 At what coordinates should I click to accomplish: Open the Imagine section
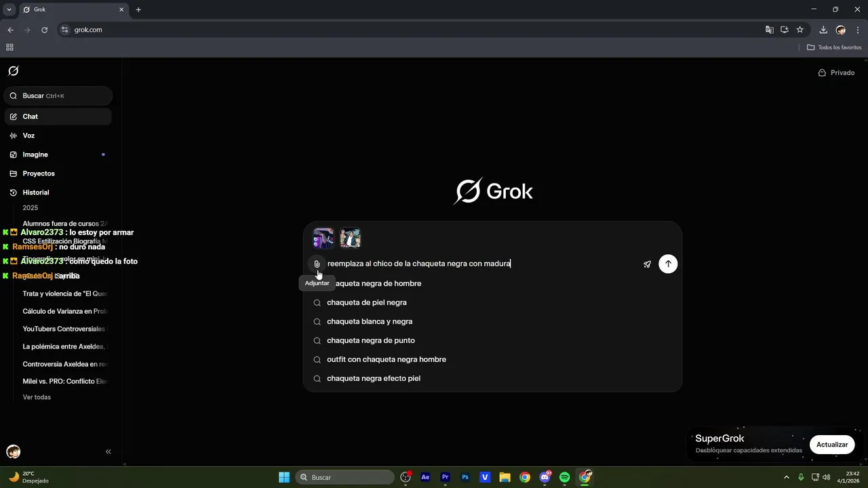pos(58,155)
